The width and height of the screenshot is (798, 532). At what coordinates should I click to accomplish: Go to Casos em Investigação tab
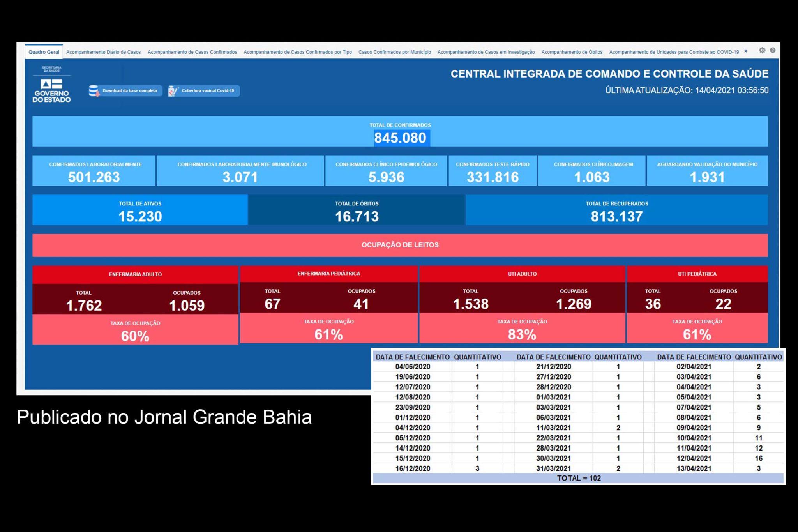point(486,52)
